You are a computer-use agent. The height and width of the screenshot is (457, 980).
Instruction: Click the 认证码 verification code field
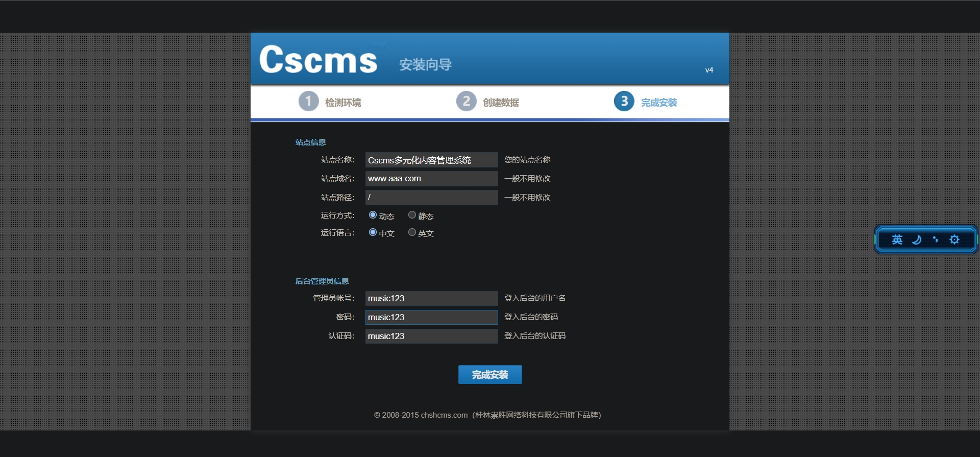click(x=431, y=336)
